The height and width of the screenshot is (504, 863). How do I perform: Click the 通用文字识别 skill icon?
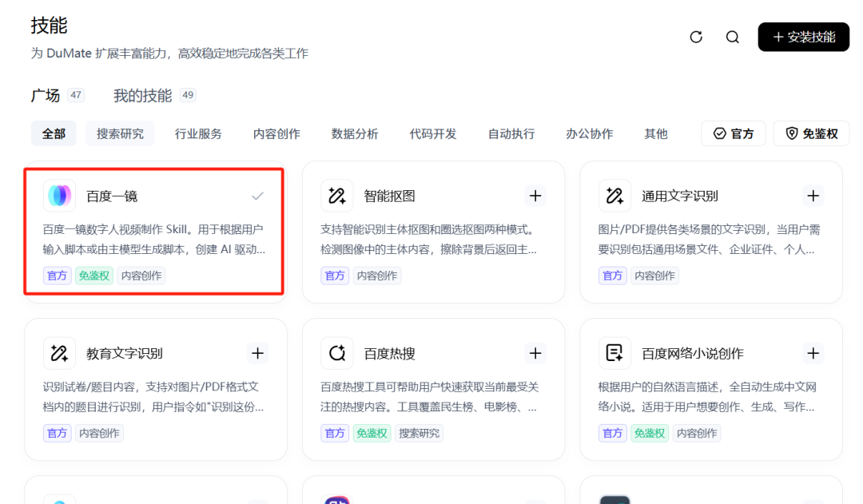pos(614,196)
